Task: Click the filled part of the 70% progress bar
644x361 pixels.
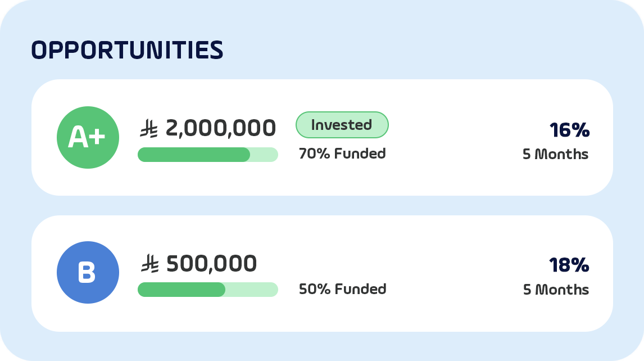Action: click(193, 155)
